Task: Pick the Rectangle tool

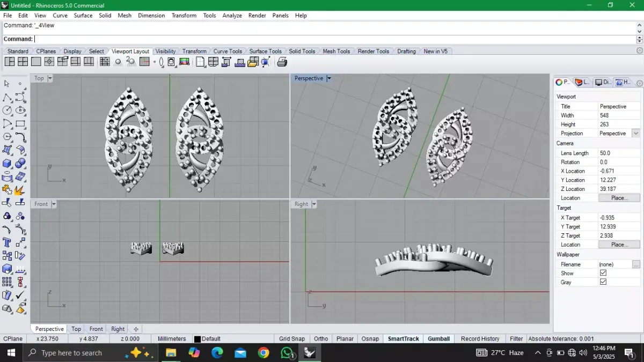Action: pyautogui.click(x=20, y=123)
